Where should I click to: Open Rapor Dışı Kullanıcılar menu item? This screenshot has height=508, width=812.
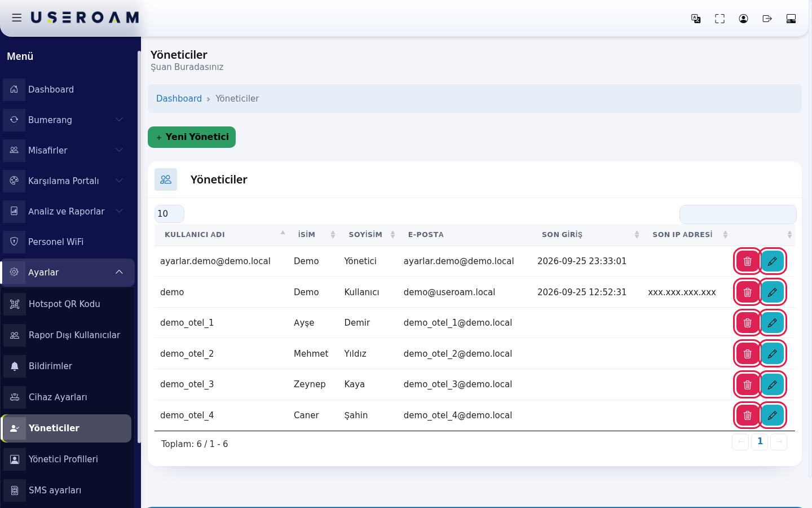pos(67,335)
